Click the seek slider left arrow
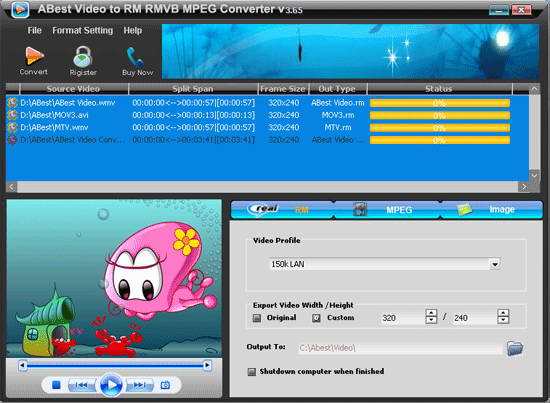550x403 pixels. 22,366
